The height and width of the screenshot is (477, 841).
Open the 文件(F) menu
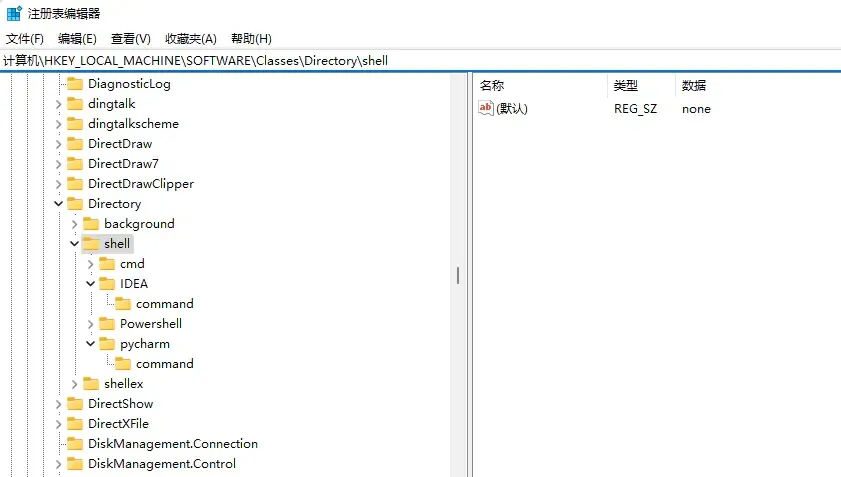pos(25,39)
